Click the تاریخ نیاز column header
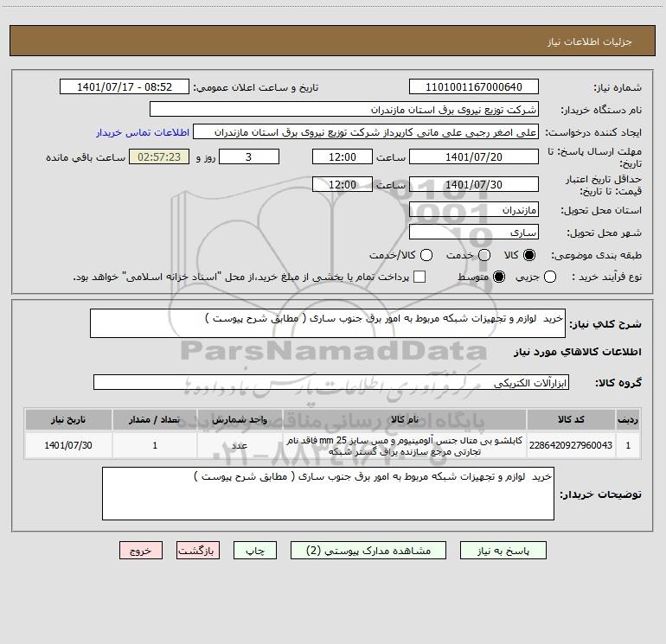Viewport: 666px width, 644px height. (x=68, y=419)
